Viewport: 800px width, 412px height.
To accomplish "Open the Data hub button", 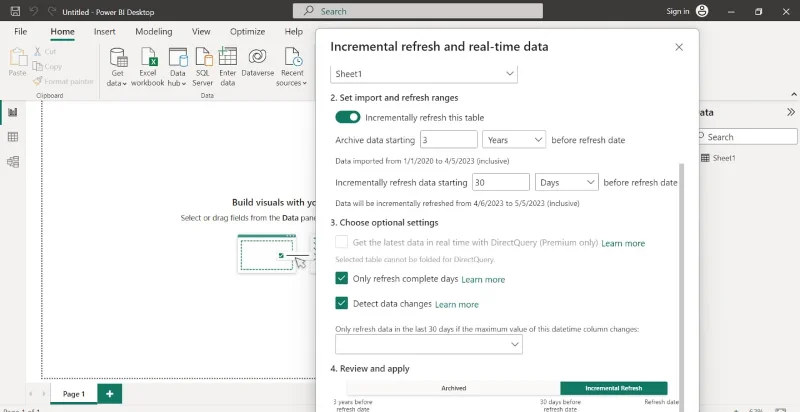I will click(178, 67).
